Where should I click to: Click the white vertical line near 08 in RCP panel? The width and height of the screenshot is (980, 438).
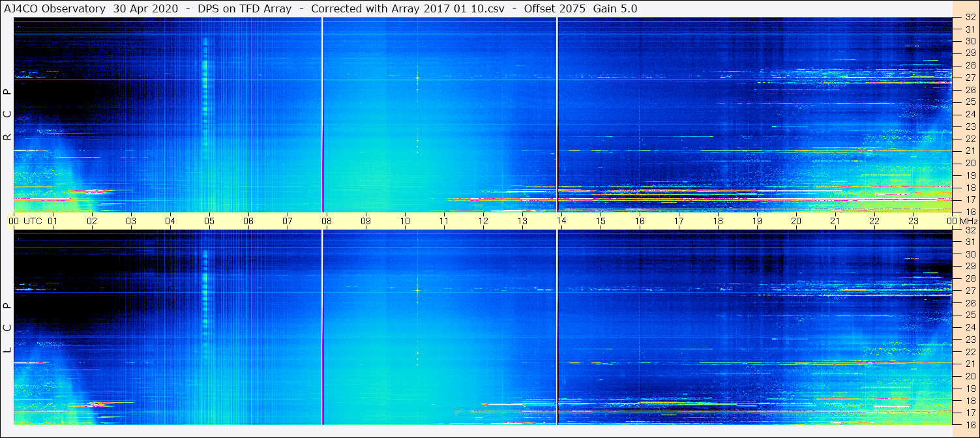click(323, 115)
